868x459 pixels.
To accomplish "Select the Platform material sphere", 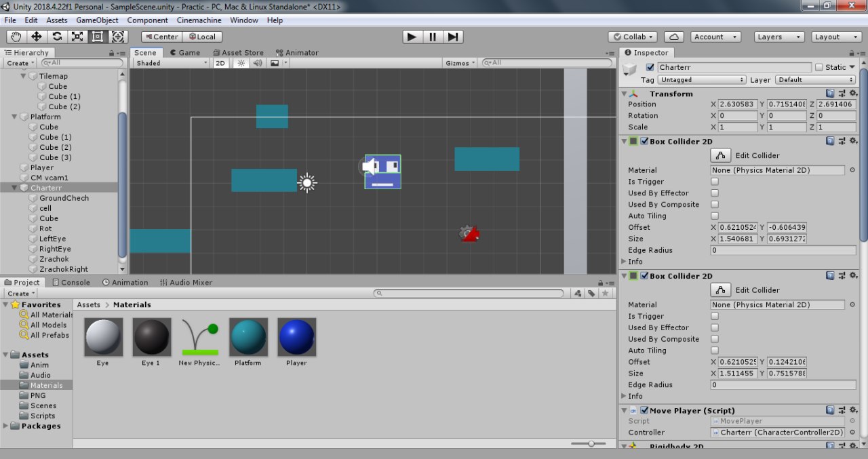I will click(248, 337).
